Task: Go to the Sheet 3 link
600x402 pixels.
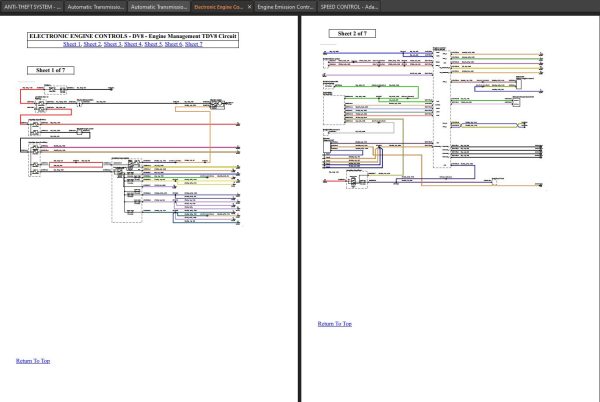Action: 112,45
